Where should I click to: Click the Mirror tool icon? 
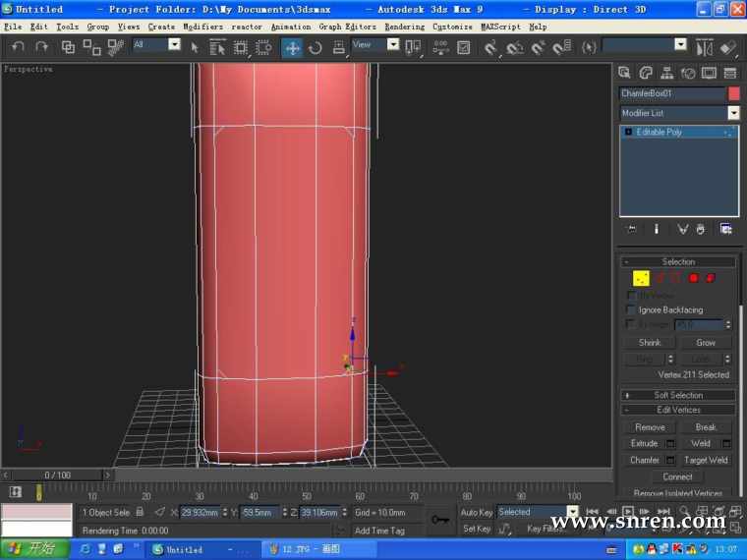click(x=705, y=46)
